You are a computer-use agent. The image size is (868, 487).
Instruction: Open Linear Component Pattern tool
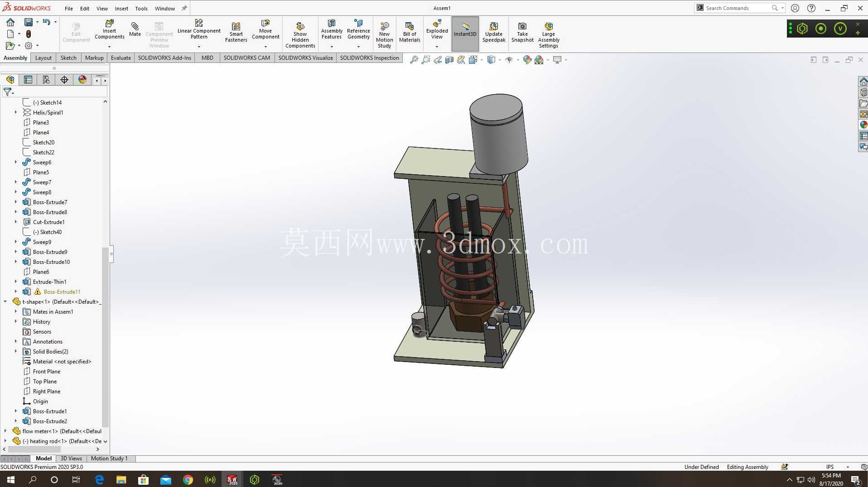pyautogui.click(x=199, y=29)
